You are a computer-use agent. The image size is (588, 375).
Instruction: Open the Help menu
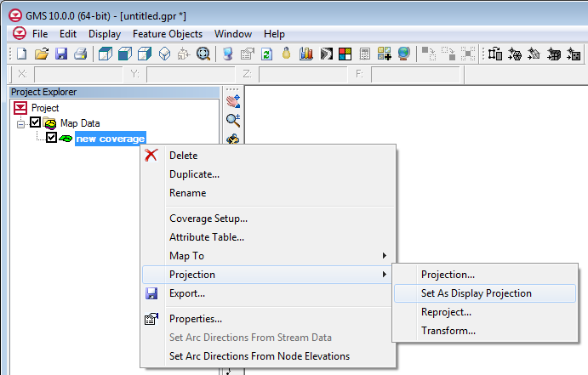274,34
